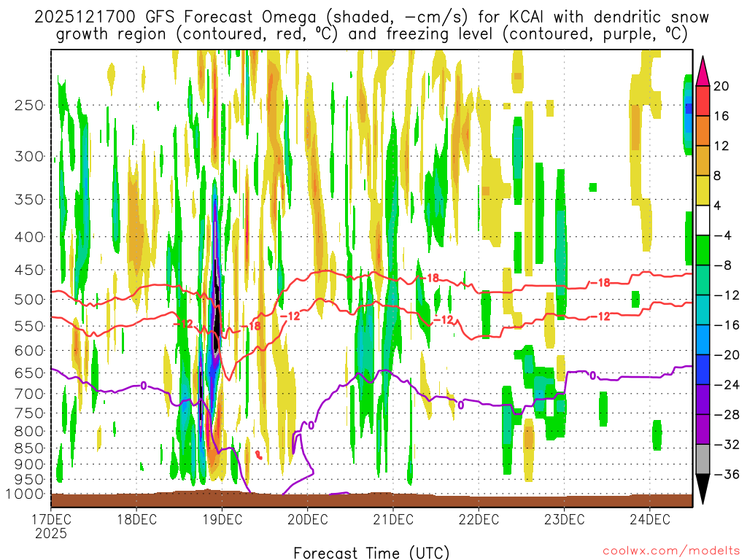This screenshot has height=560, width=747.
Task: Select the 1000 pressure level label
Action: [25, 494]
